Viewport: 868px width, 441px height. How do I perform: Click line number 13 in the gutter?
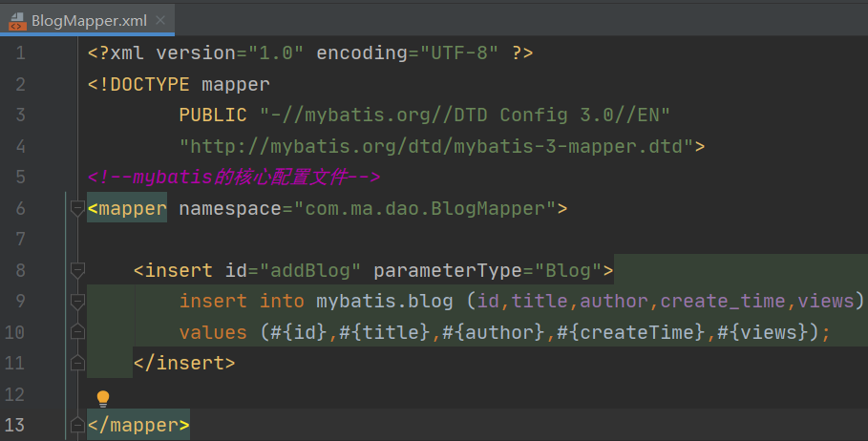20,425
